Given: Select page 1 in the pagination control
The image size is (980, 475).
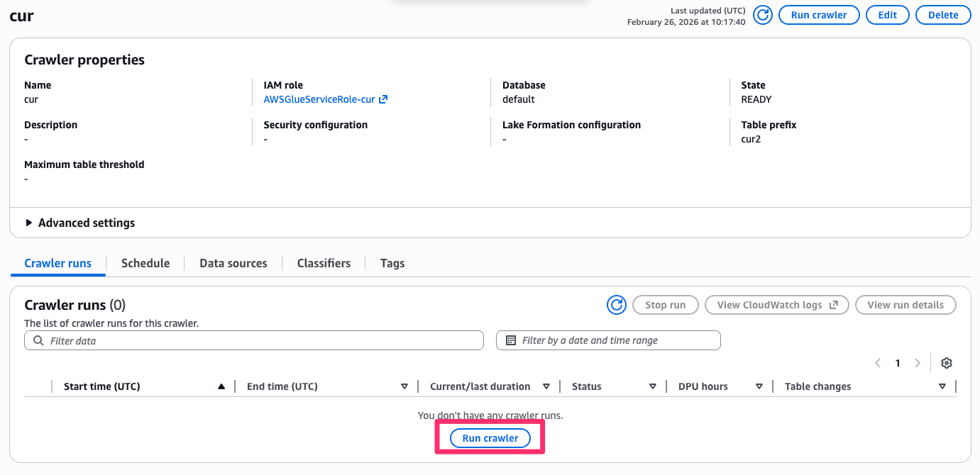Looking at the screenshot, I should 897,362.
